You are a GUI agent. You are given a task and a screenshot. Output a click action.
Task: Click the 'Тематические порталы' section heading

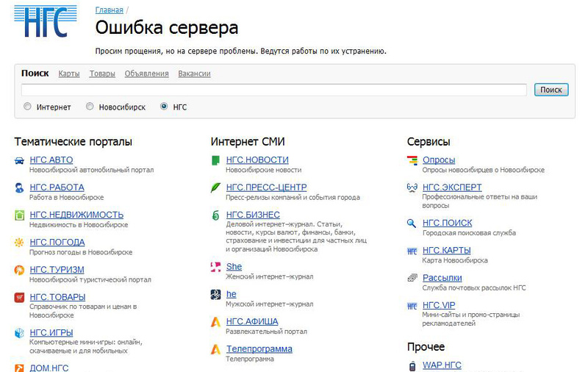point(73,142)
